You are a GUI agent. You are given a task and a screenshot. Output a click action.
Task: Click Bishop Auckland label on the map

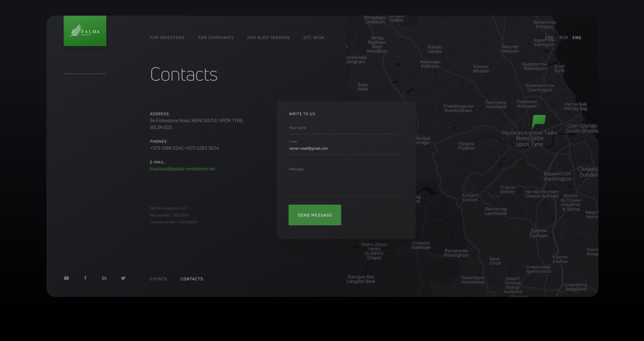pyautogui.click(x=513, y=285)
